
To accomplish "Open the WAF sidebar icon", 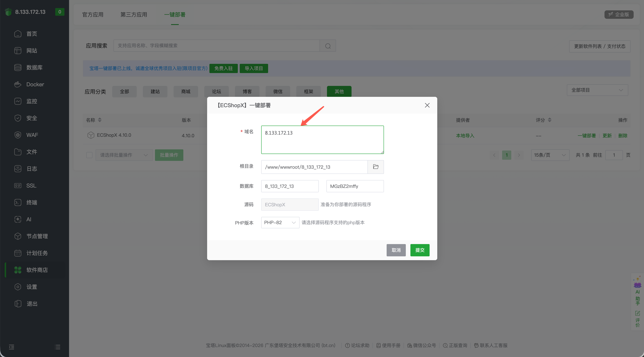I will [x=18, y=135].
